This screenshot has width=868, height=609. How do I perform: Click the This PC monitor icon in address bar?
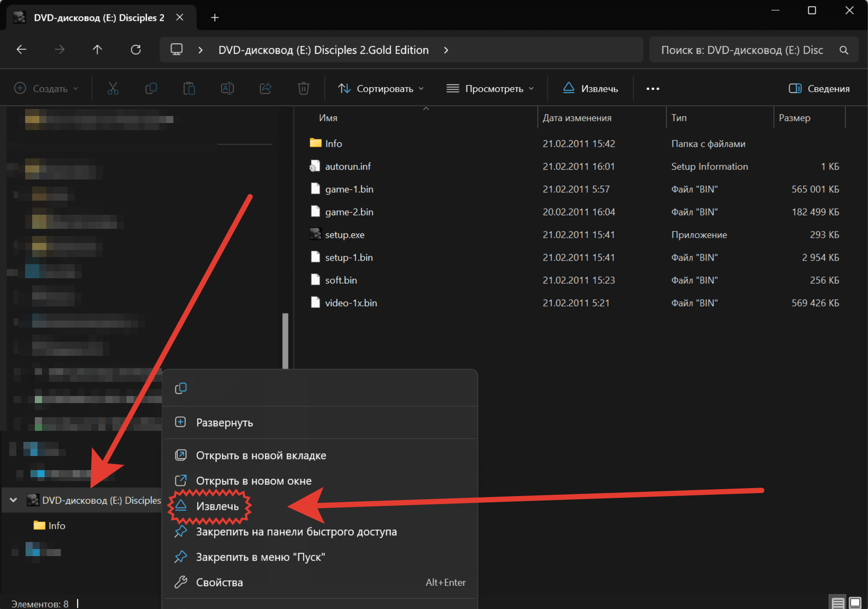click(176, 49)
